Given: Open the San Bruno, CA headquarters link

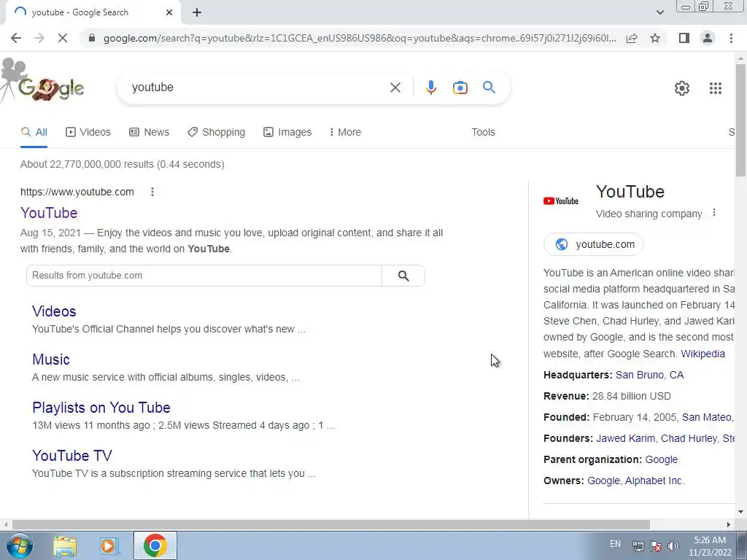Looking at the screenshot, I should 649,376.
